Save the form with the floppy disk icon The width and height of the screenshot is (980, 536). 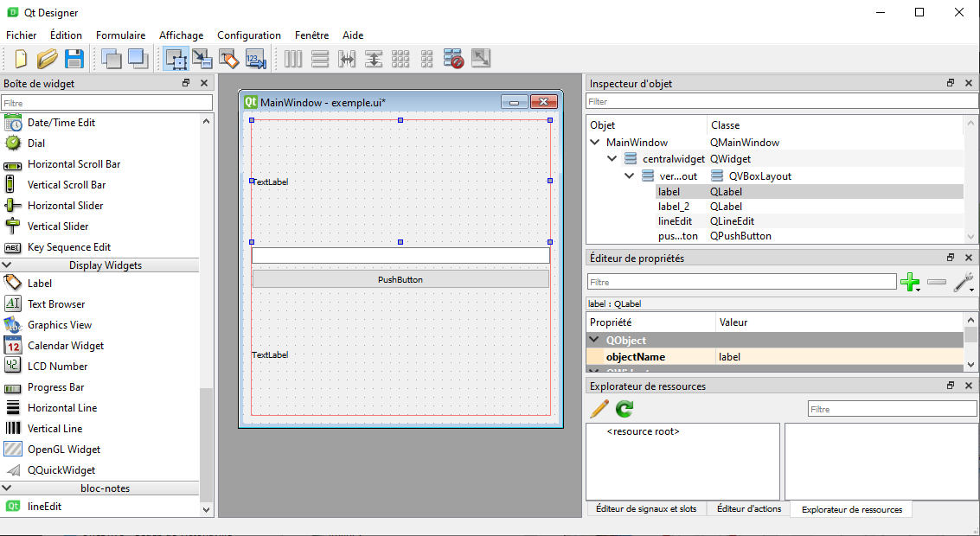coord(74,59)
